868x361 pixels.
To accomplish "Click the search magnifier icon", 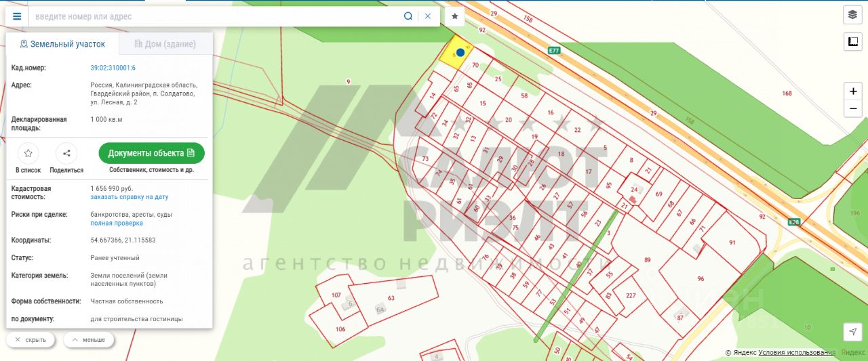I will click(x=408, y=16).
